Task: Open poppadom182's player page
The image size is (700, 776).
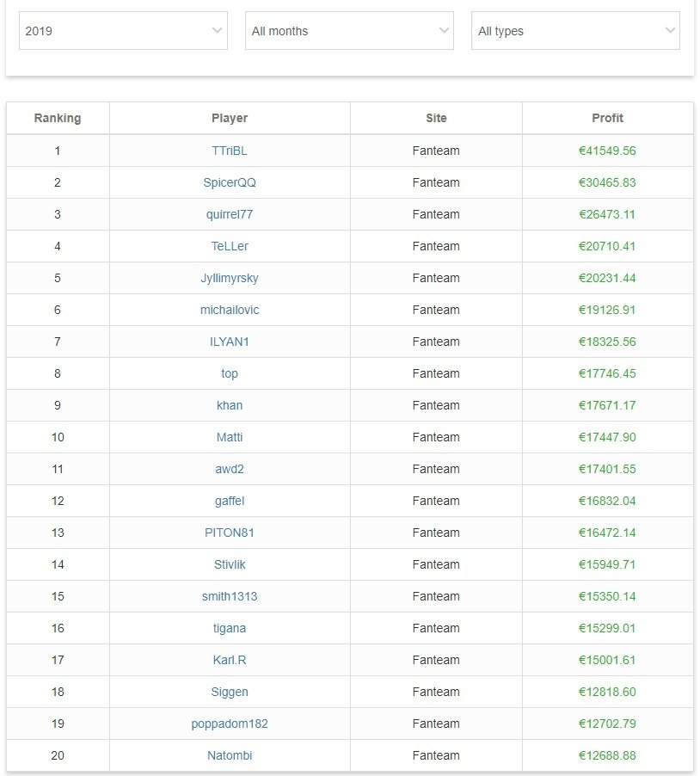Action: pyautogui.click(x=230, y=724)
